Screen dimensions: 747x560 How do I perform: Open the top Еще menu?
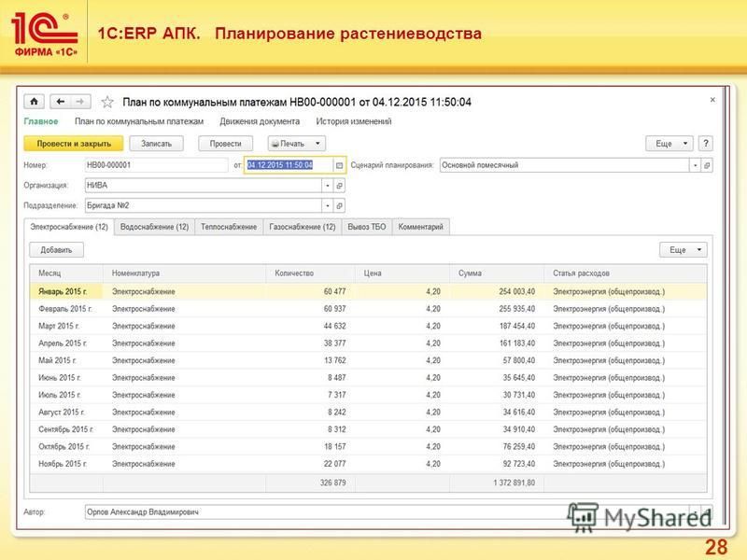tap(669, 144)
